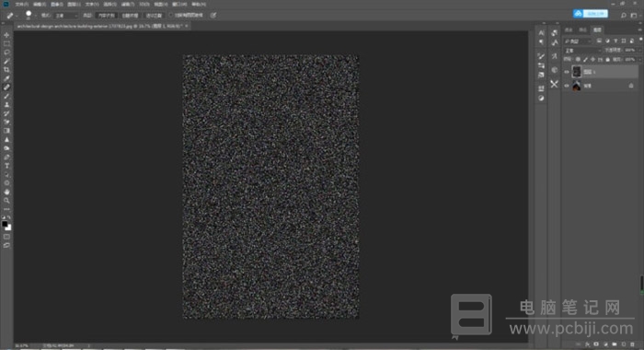The width and height of the screenshot is (644, 350).
Task: Open the layer fill slider arrow
Action: [640, 60]
